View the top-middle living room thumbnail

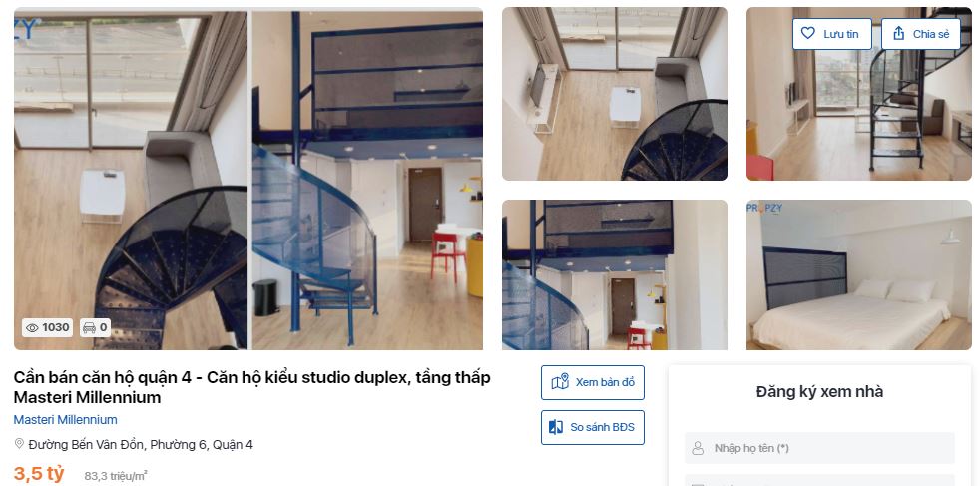pyautogui.click(x=615, y=94)
